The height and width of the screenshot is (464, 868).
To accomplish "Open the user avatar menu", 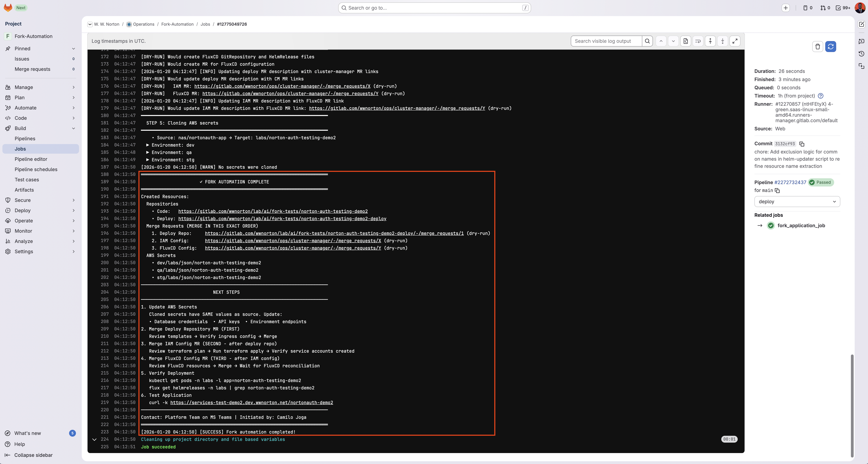I will click(860, 8).
